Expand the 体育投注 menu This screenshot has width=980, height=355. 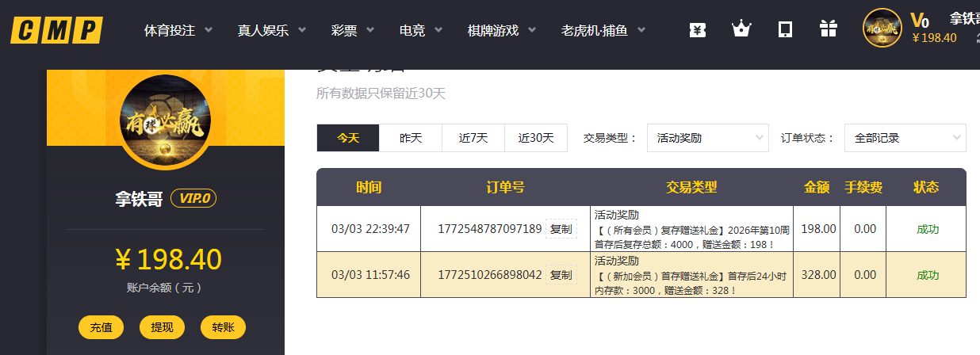click(x=178, y=31)
